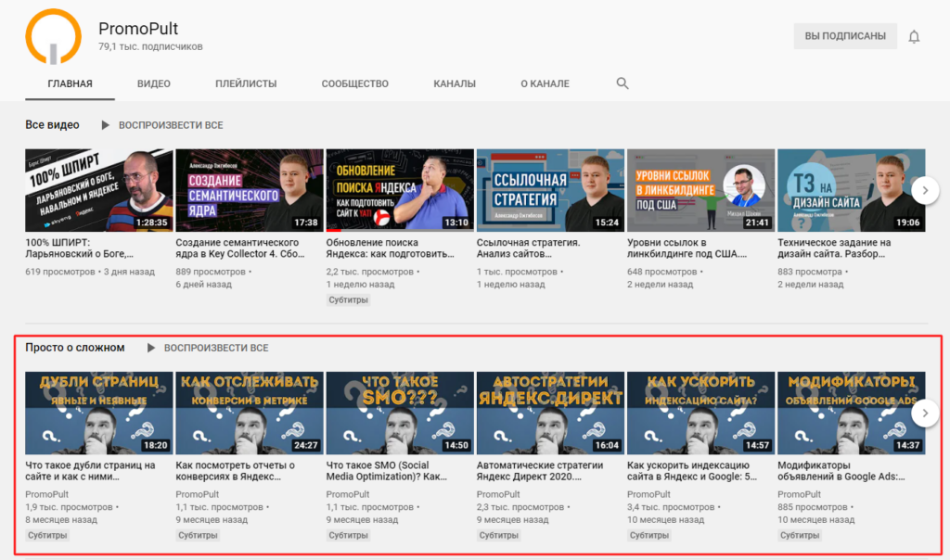Click the title 100% ШПИРТ: Ларьяновский о Боге
This screenshot has width=950, height=560.
tap(80, 248)
